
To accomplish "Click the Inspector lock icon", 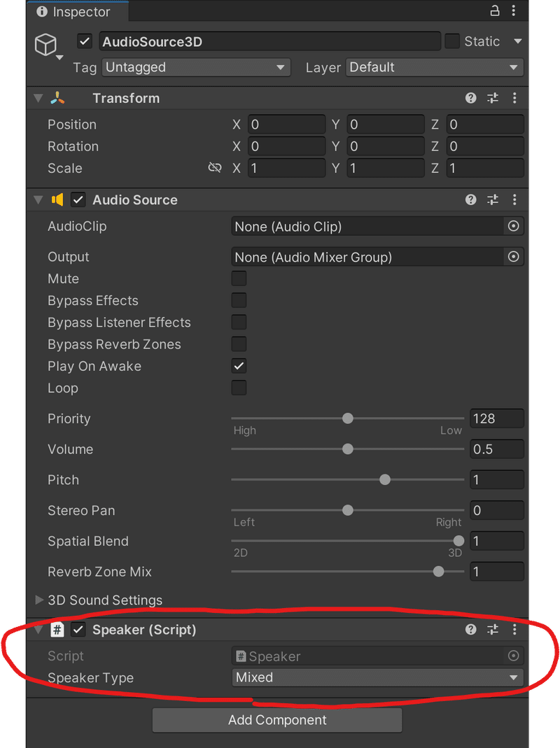I will point(495,10).
